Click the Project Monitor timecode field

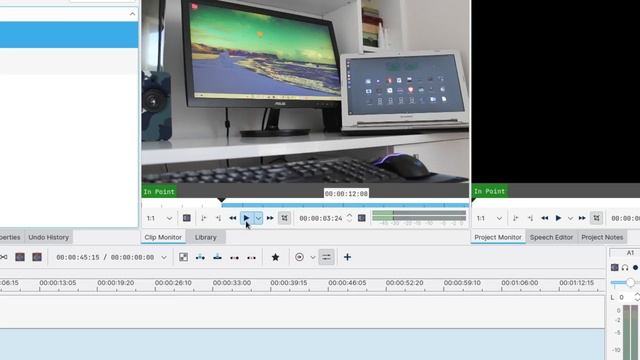pos(625,218)
